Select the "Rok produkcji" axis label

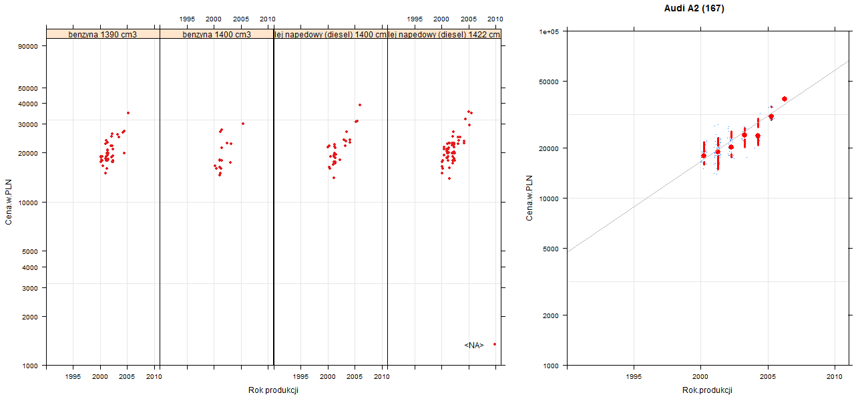click(273, 390)
